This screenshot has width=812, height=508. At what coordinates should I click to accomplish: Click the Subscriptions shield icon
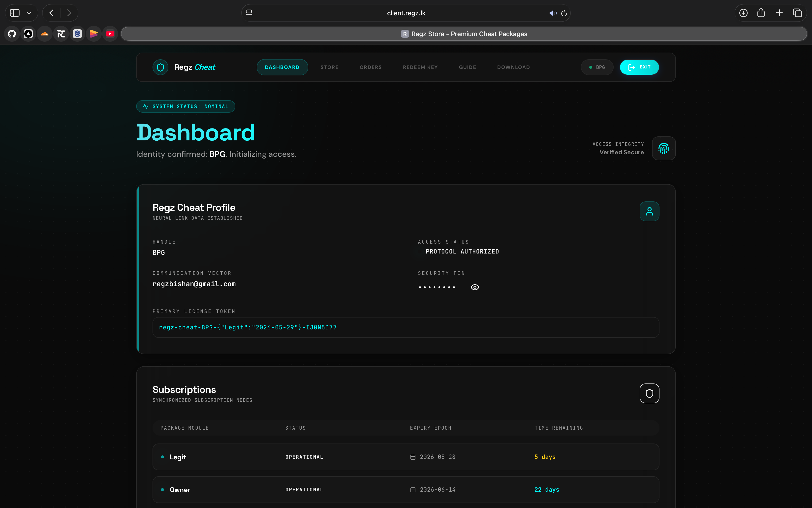649,393
